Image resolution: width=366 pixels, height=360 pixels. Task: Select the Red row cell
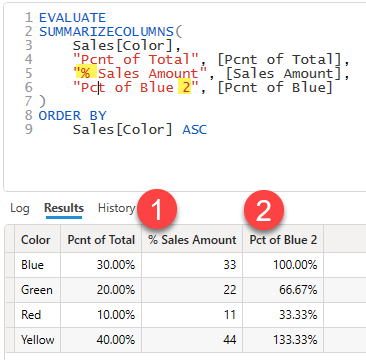[38, 315]
